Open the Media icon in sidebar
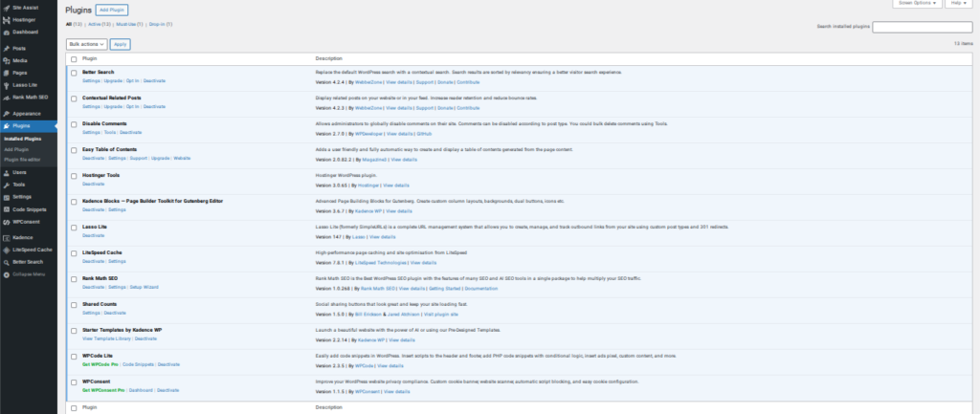Viewport: 980px width, 414px height. click(7, 60)
